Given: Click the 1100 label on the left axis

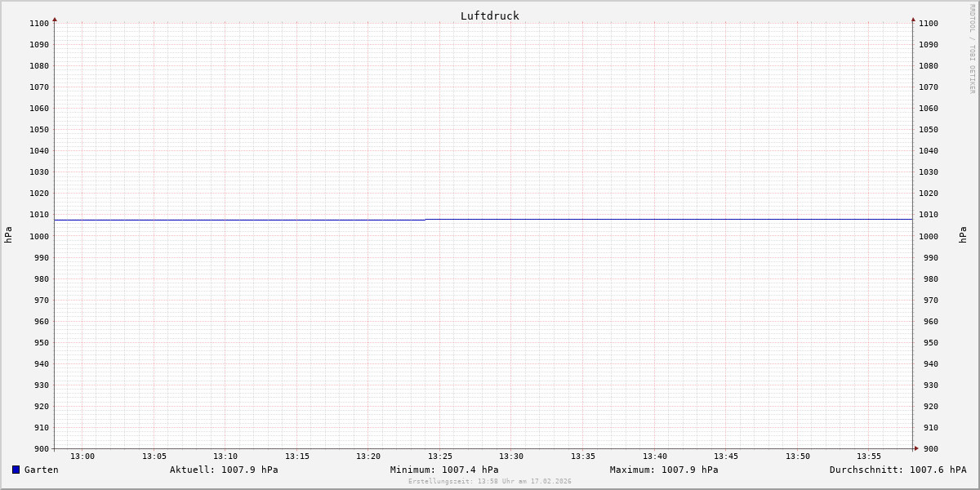Looking at the screenshot, I should pos(39,24).
